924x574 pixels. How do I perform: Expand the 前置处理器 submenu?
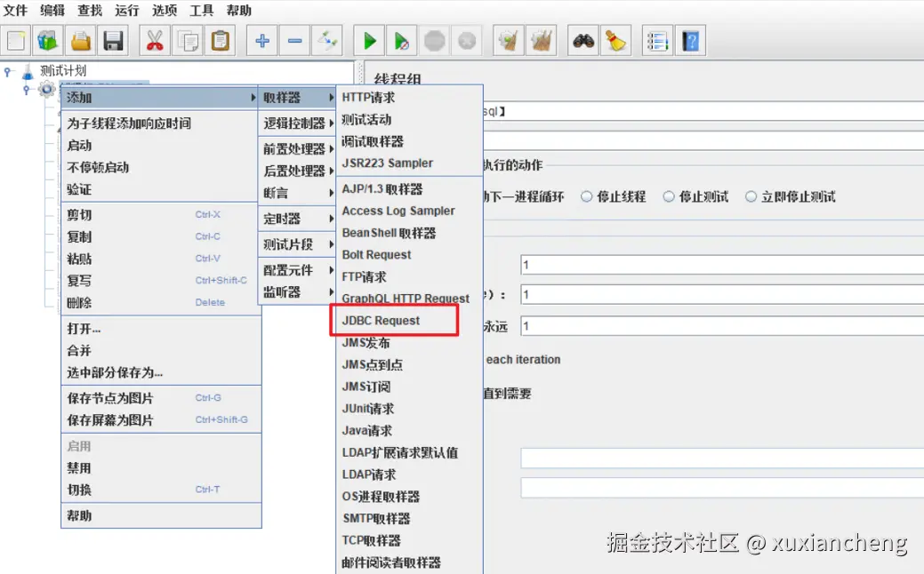tap(297, 149)
